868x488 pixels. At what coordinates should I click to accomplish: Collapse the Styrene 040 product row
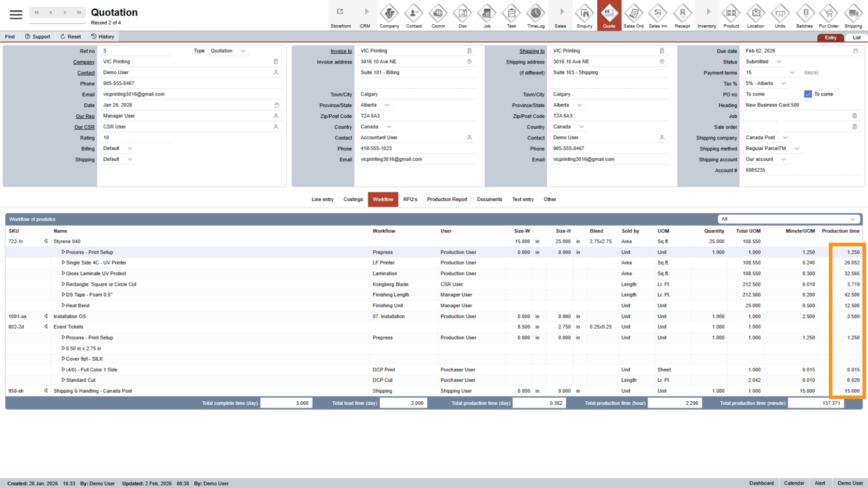45,241
